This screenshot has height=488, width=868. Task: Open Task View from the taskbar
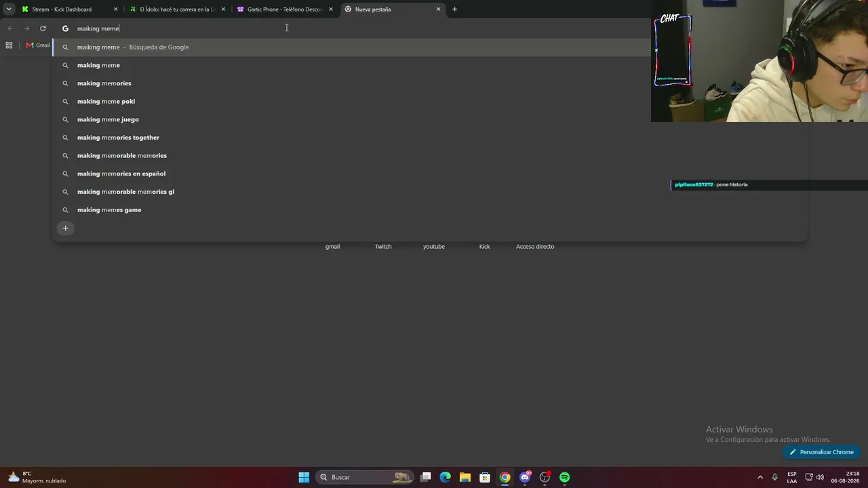426,477
